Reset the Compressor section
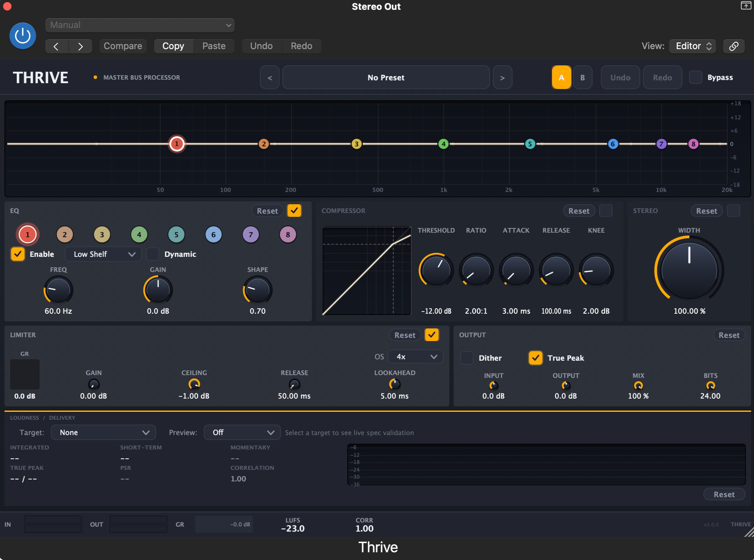This screenshot has width=754, height=560. pos(579,211)
